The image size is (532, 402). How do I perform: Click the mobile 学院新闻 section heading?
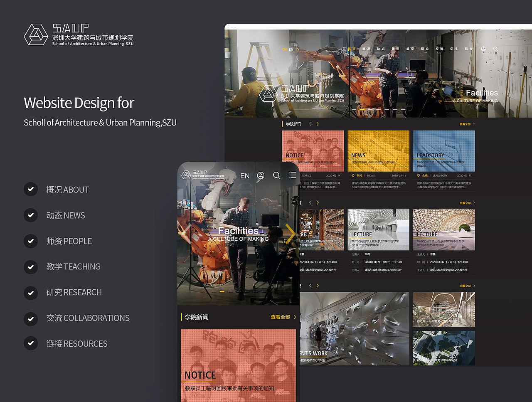pos(197,317)
